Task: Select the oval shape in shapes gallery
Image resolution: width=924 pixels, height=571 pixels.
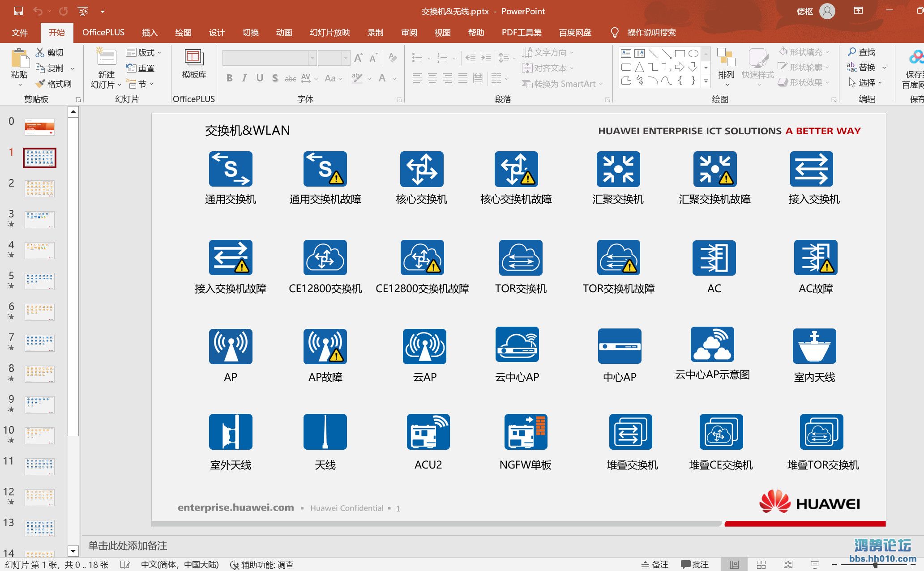Action: (693, 54)
